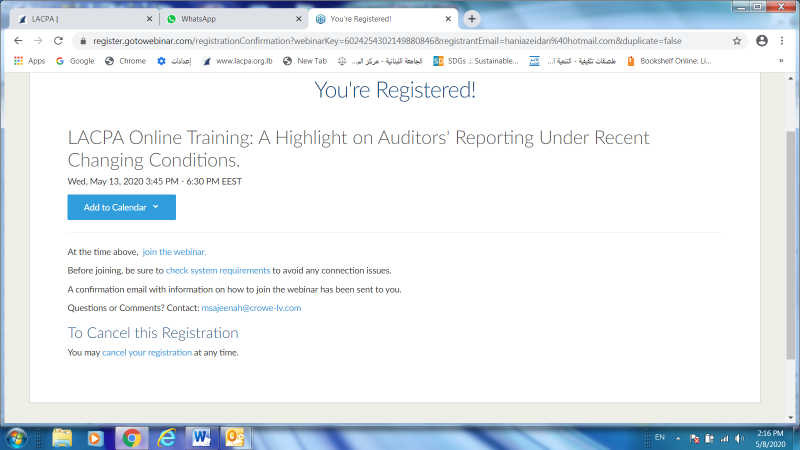
Task: Switch to Chrome in the taskbar
Action: [132, 438]
